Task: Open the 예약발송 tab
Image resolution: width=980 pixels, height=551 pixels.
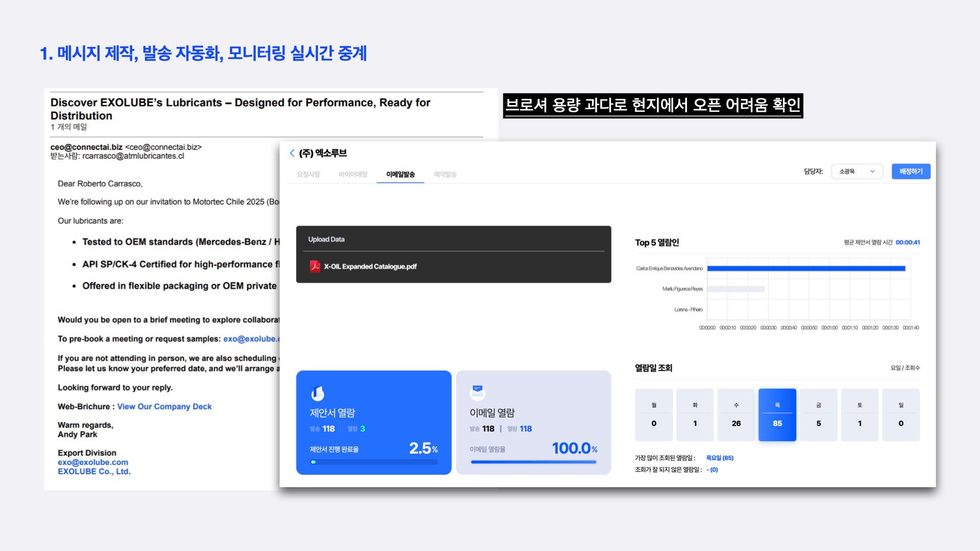Action: [445, 174]
